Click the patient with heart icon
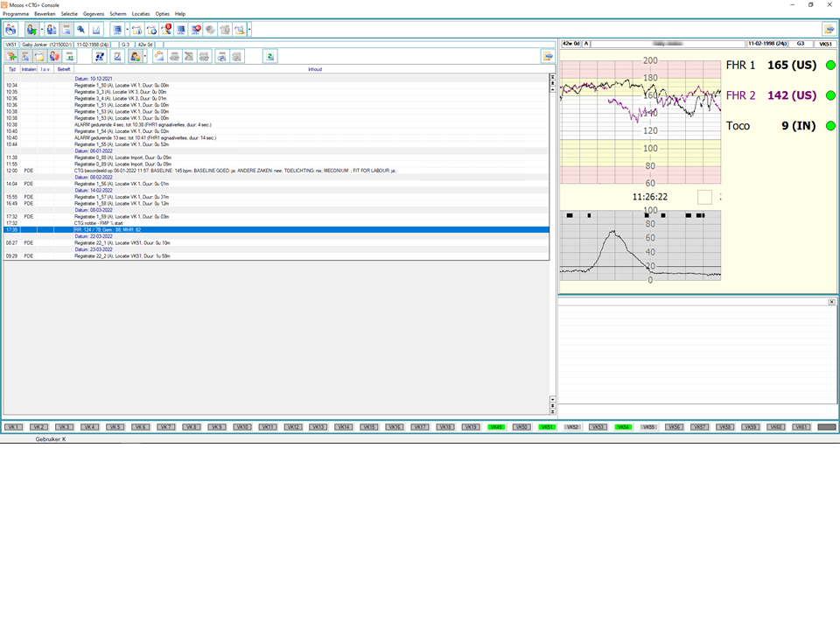Image resolution: width=840 pixels, height=630 pixels. (54, 56)
